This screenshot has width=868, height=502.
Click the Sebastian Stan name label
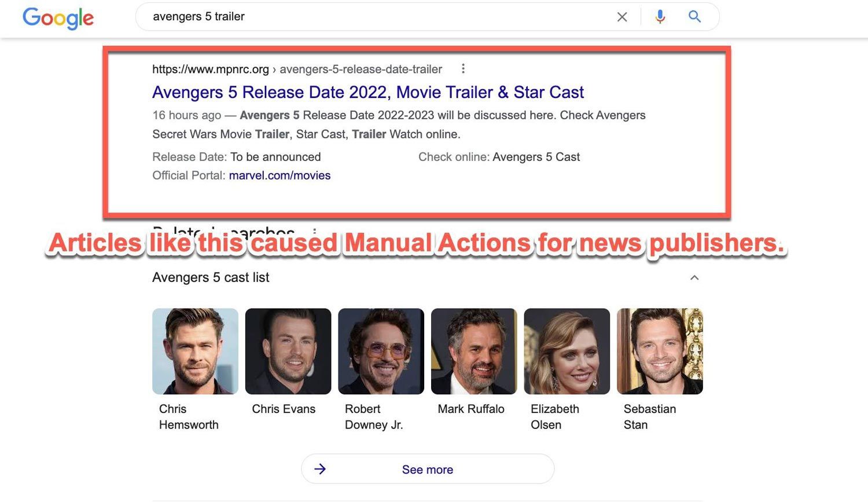tap(650, 417)
